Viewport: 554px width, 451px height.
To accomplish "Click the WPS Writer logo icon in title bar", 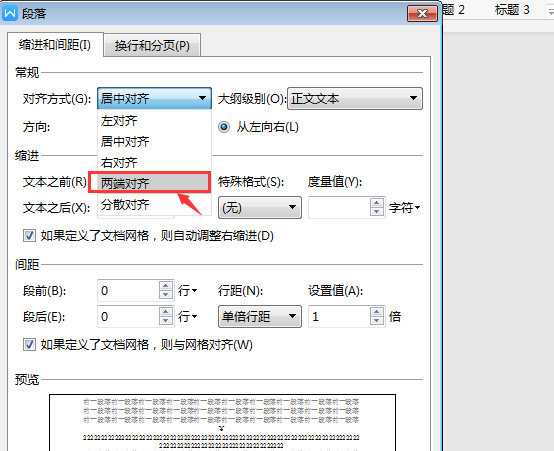I will (x=10, y=13).
